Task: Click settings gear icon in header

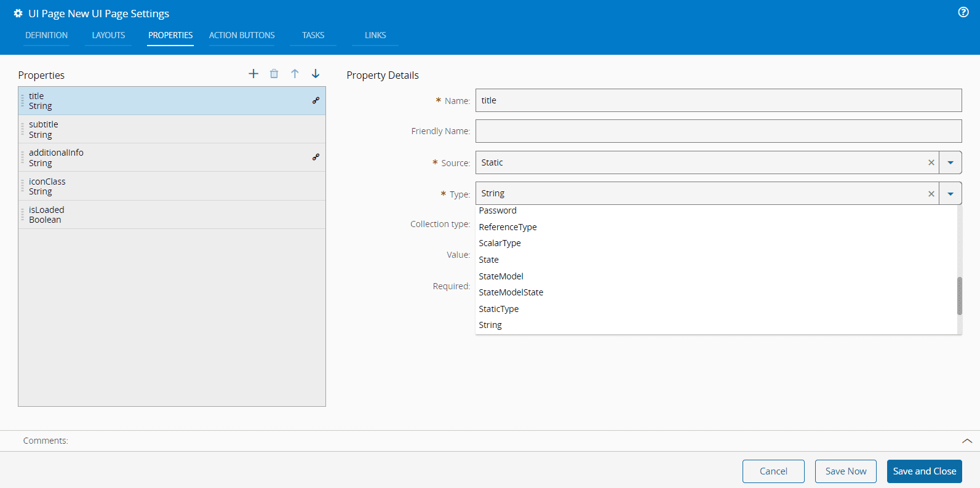Action: 18,14
